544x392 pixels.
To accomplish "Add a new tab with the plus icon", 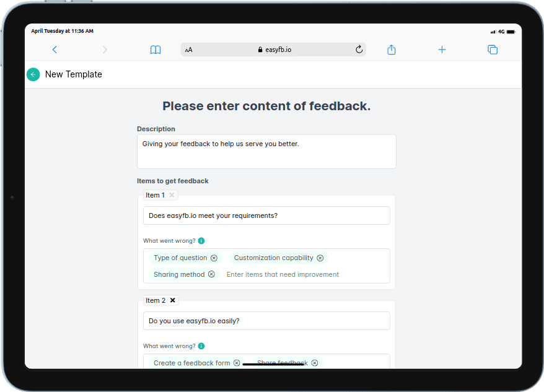I will coord(442,50).
